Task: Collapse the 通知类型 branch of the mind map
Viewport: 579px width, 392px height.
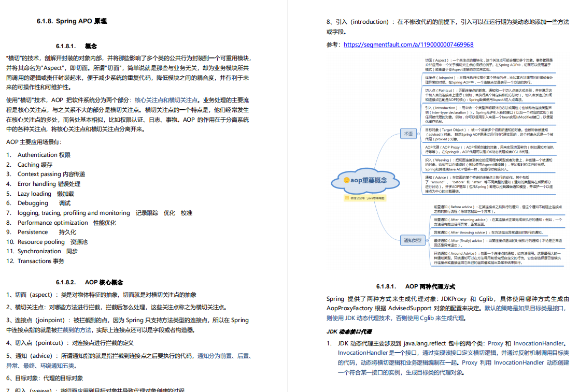Action: pyautogui.click(x=427, y=240)
